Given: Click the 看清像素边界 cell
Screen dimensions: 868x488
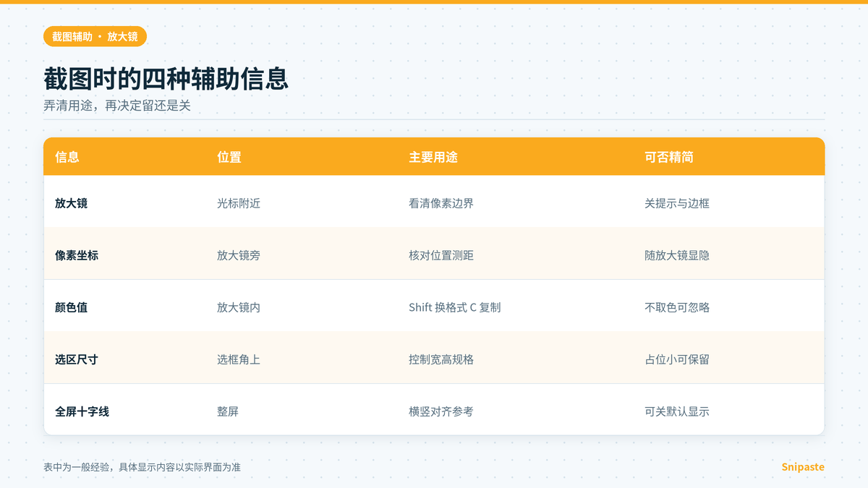Looking at the screenshot, I should tap(441, 203).
